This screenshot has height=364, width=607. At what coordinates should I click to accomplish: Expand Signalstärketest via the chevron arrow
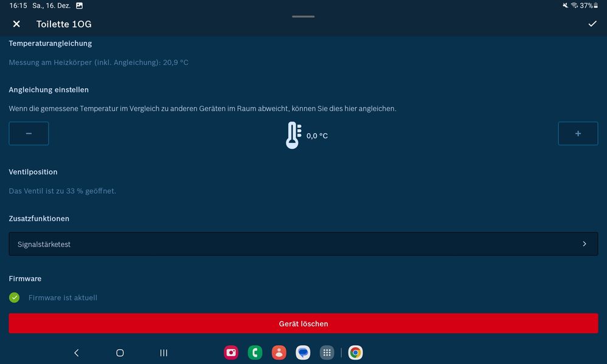point(584,244)
